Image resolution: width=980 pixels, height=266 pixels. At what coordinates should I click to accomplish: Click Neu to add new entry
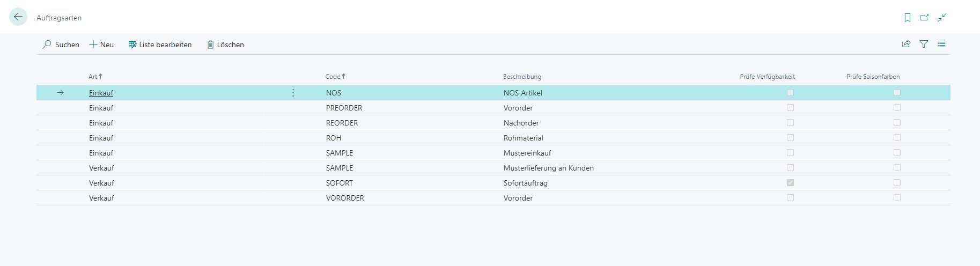pos(101,45)
